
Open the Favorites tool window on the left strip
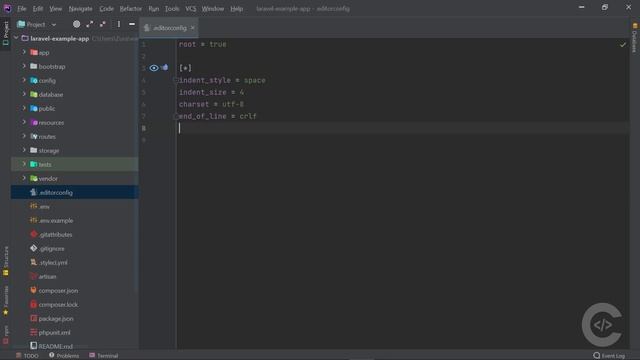[x=6, y=300]
